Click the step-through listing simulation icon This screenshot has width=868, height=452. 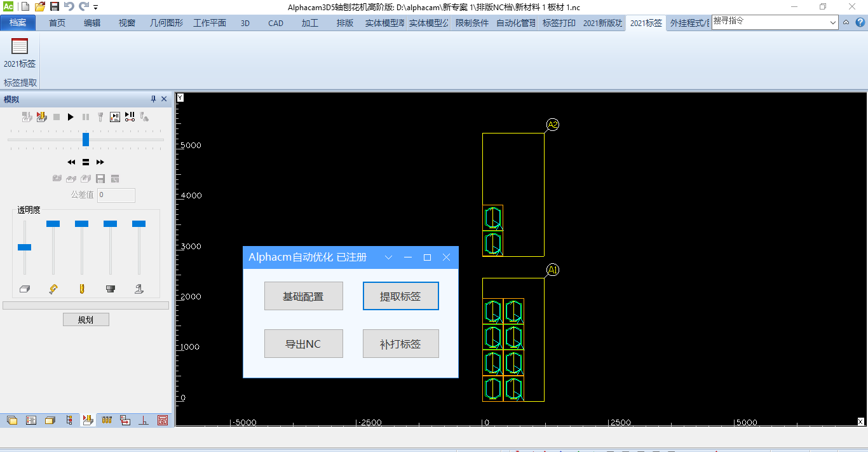click(115, 117)
